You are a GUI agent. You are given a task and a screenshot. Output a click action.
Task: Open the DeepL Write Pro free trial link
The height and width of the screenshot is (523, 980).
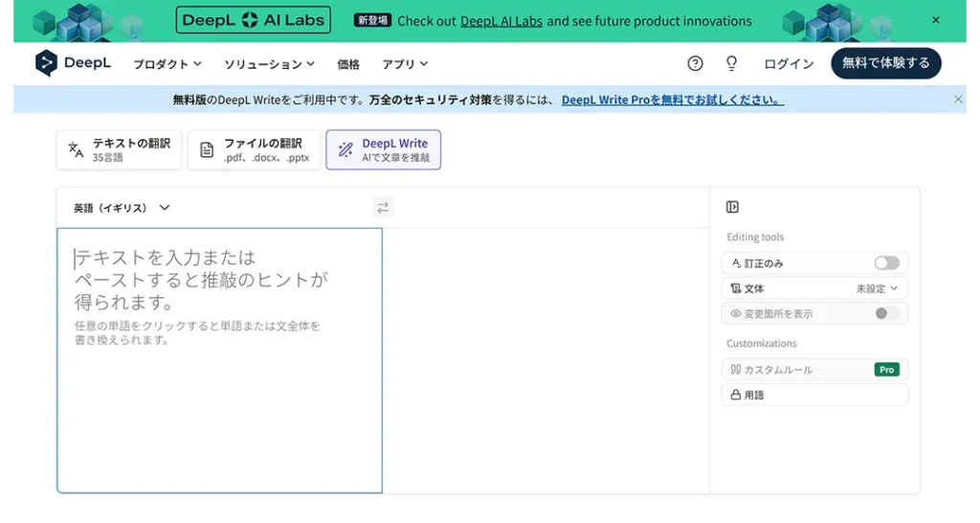673,100
